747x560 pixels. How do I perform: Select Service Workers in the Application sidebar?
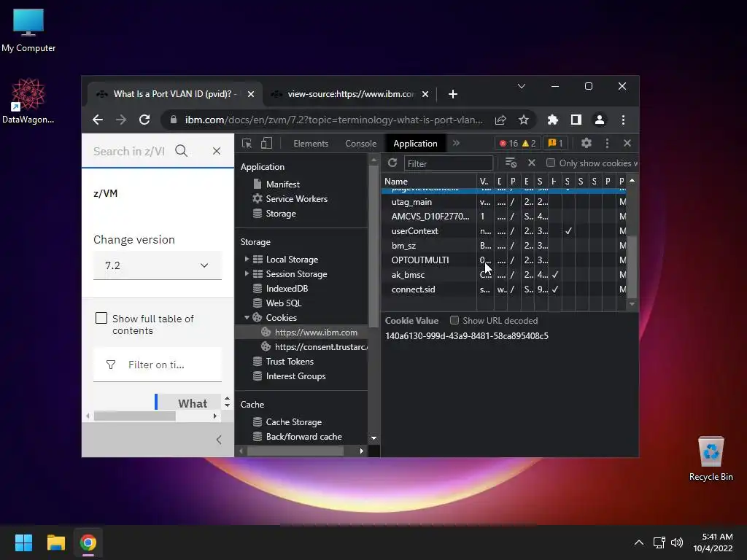[296, 198]
